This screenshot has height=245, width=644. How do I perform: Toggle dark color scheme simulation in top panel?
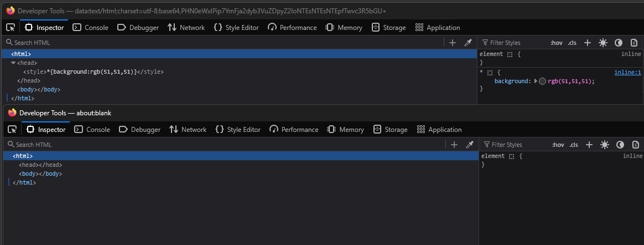click(619, 43)
